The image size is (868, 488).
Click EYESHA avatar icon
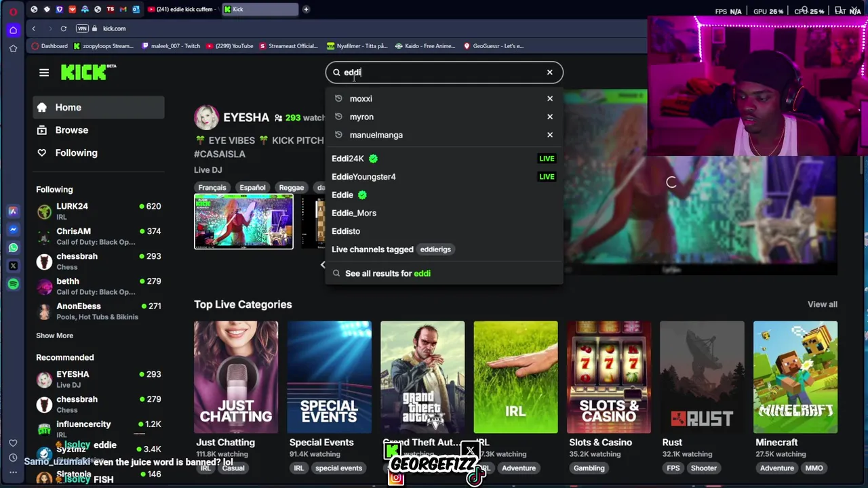click(206, 118)
